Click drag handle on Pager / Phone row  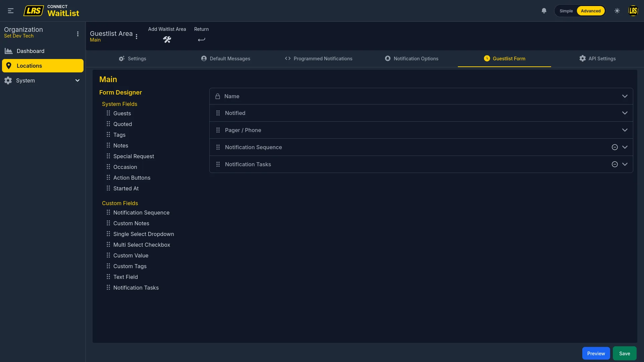point(218,130)
